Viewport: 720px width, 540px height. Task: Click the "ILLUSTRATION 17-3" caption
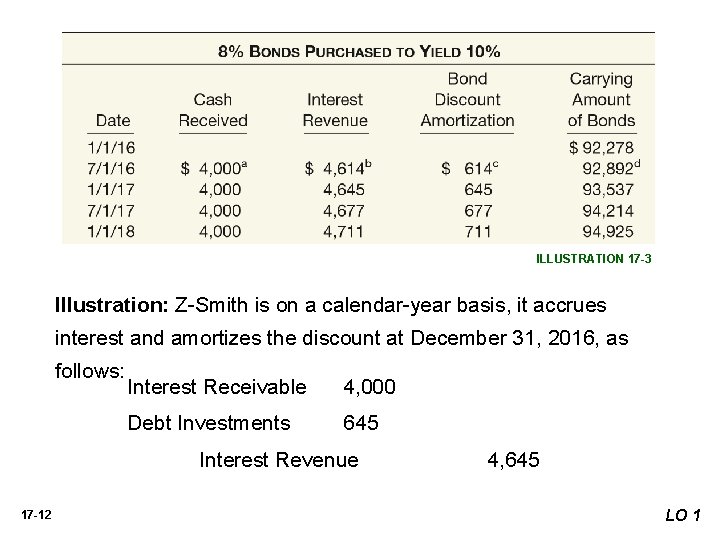(594, 258)
